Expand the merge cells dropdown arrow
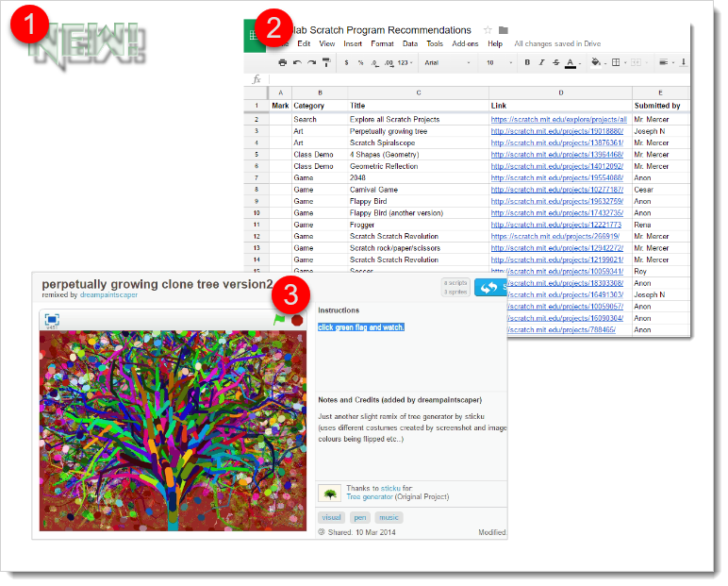The height and width of the screenshot is (586, 728). click(645, 63)
